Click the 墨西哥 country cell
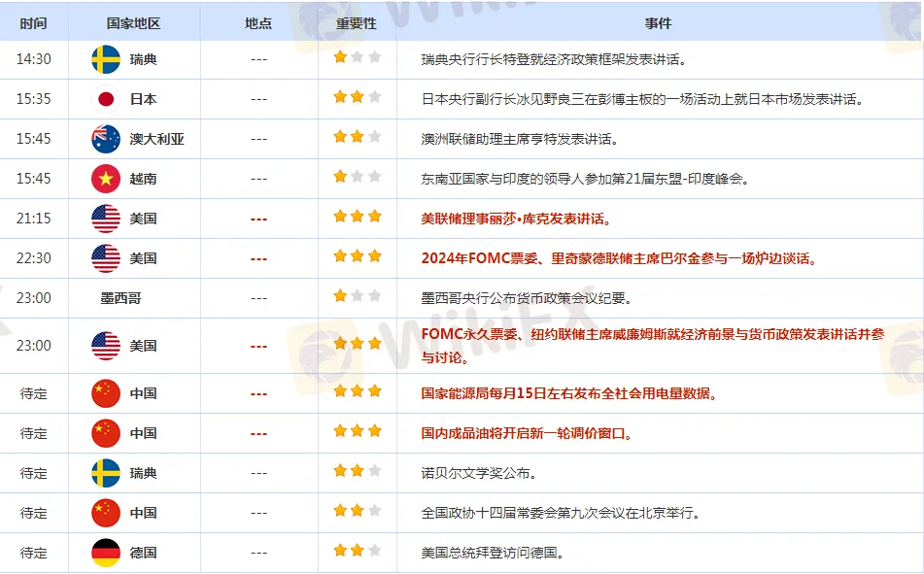Image resolution: width=924 pixels, height=574 pixels. coord(120,298)
